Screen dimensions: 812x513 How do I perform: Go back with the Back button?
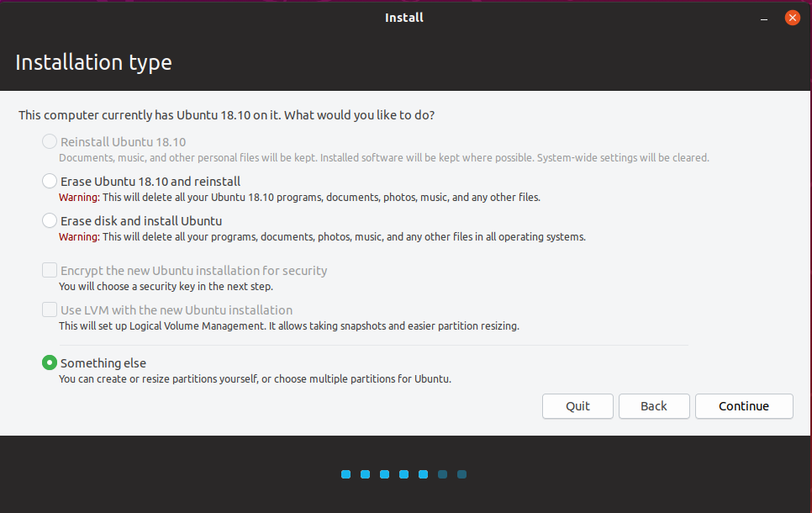[x=653, y=406]
